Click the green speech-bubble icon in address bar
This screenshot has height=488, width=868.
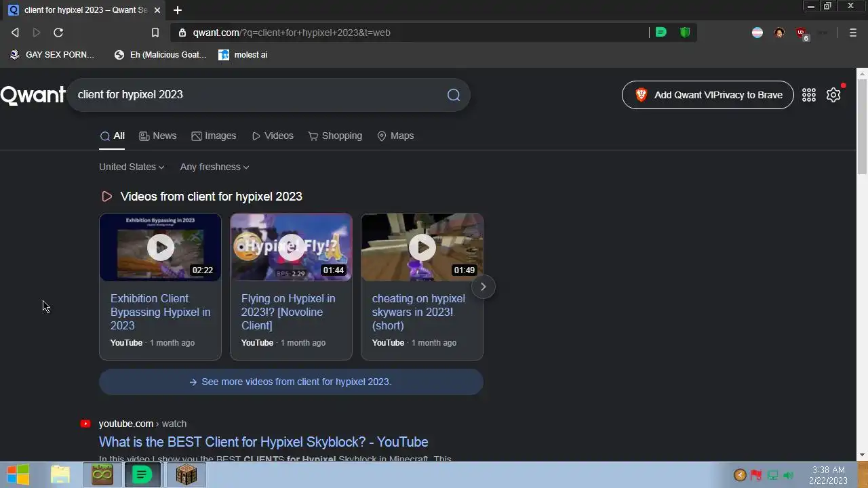tap(661, 33)
